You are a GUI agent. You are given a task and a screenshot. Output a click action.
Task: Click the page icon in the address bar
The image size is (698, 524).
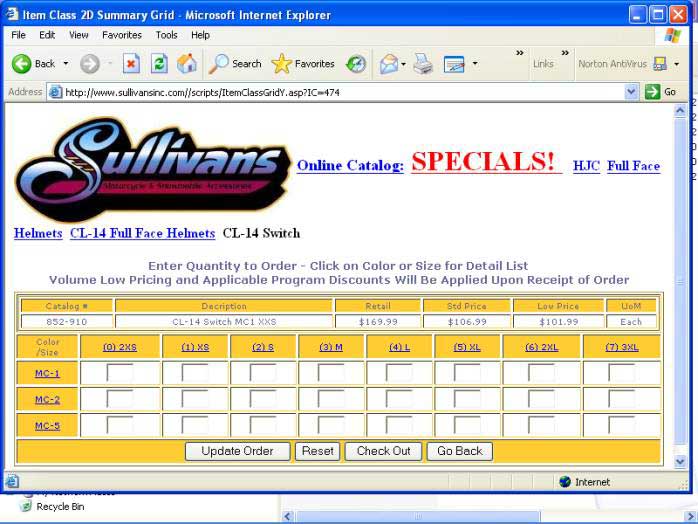click(x=55, y=92)
